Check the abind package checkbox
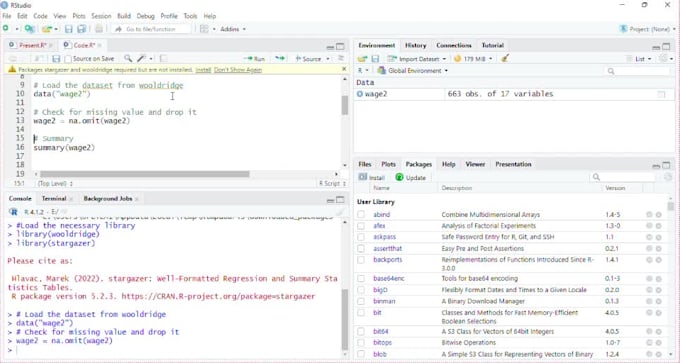The height and width of the screenshot is (363, 680). [361, 214]
